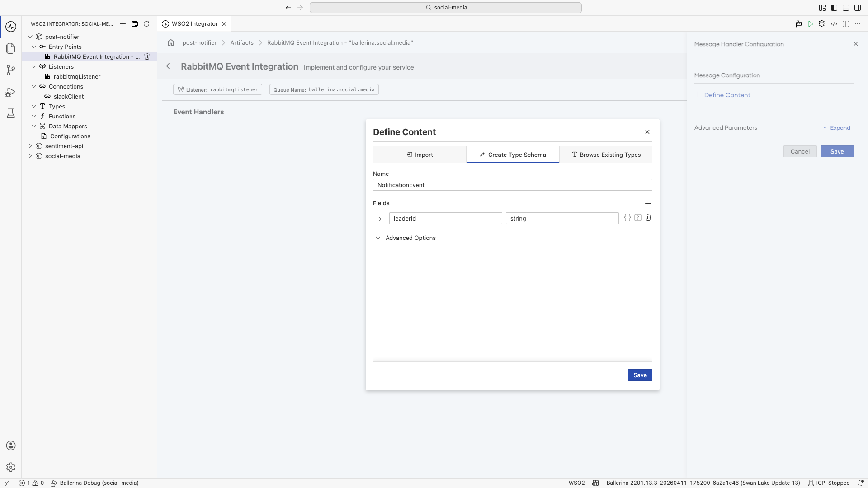Expand the sentiment-api project node

click(x=30, y=146)
